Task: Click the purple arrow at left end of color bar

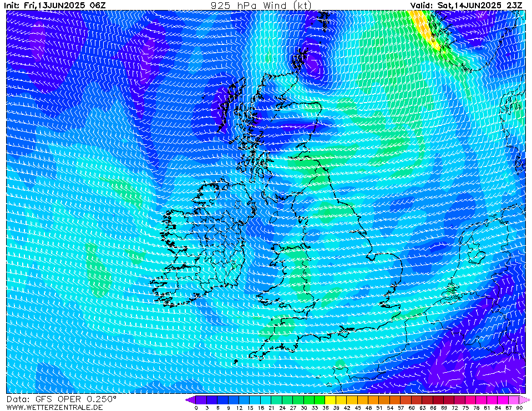Action: pos(190,400)
